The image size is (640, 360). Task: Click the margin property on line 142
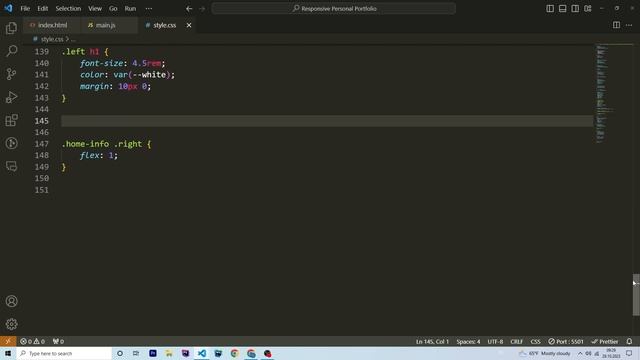(94, 86)
